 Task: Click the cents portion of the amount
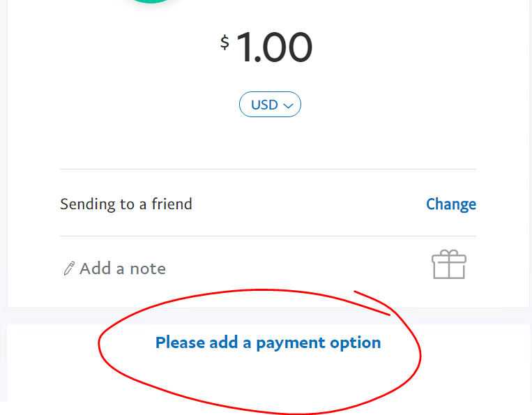tap(289, 48)
